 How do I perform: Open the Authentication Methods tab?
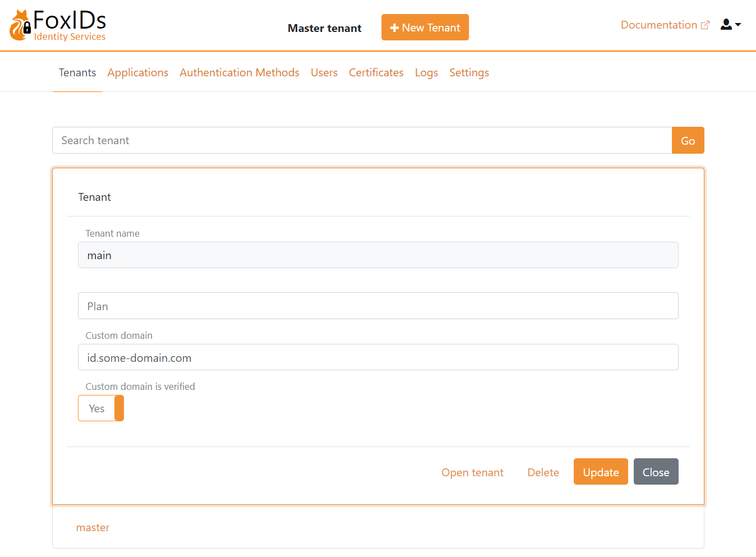tap(239, 72)
